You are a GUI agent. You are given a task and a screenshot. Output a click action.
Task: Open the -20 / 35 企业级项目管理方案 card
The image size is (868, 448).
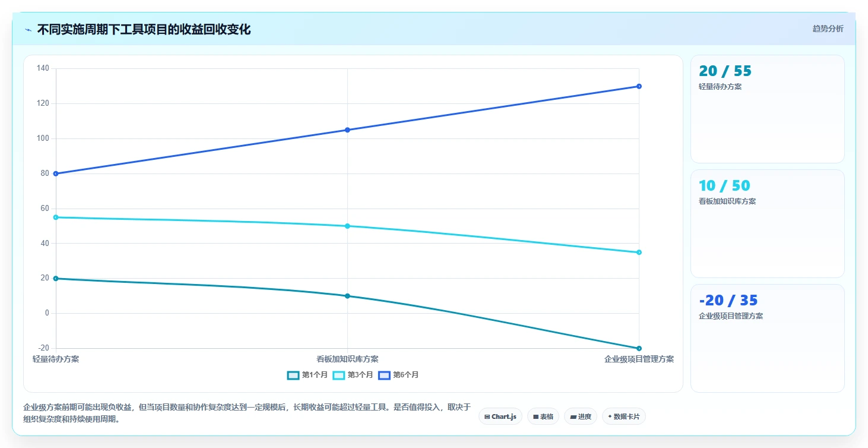(767, 338)
